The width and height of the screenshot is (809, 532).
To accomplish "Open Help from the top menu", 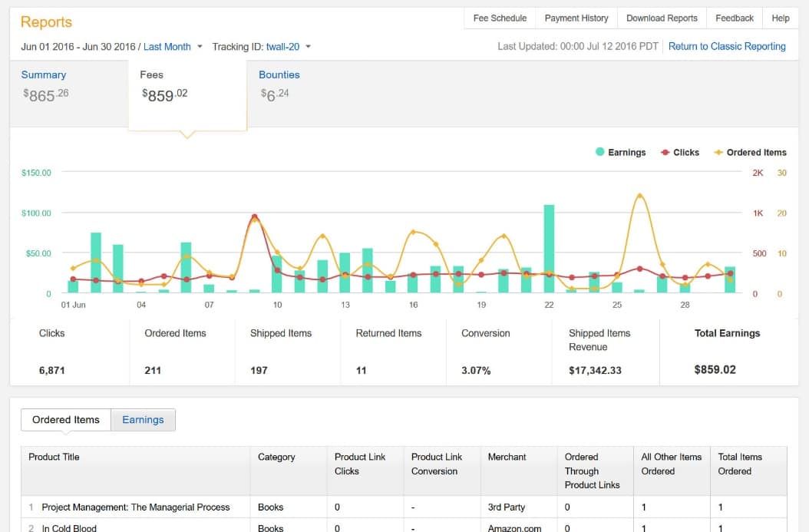I will point(780,18).
